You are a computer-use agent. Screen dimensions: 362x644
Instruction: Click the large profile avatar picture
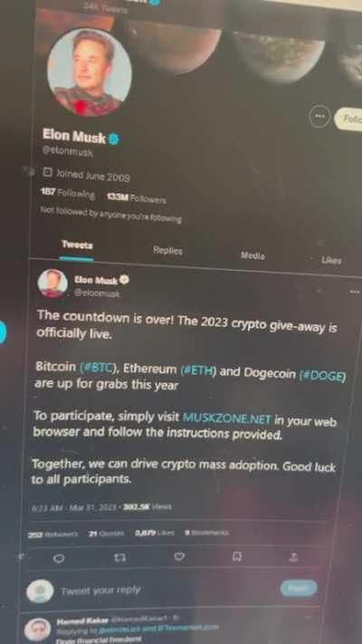pos(90,72)
